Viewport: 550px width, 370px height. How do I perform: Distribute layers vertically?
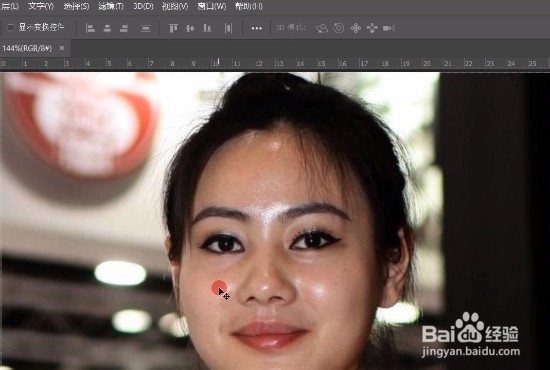[x=146, y=28]
